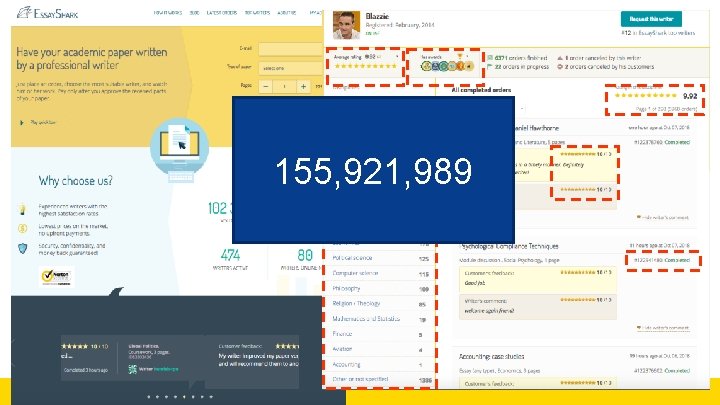
Task: Select the last carousel pagination dot
Action: (x=211, y=396)
